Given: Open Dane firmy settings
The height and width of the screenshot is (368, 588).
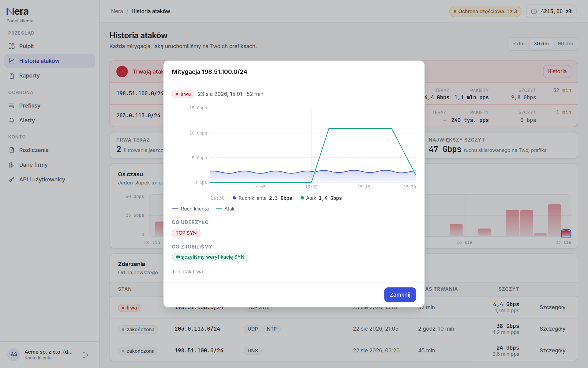Looking at the screenshot, I should (50, 165).
